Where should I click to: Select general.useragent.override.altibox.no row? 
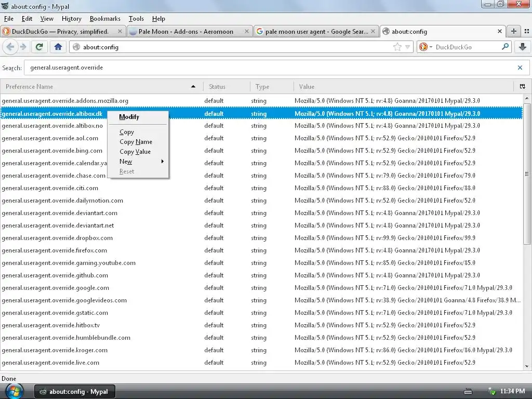(x=261, y=126)
